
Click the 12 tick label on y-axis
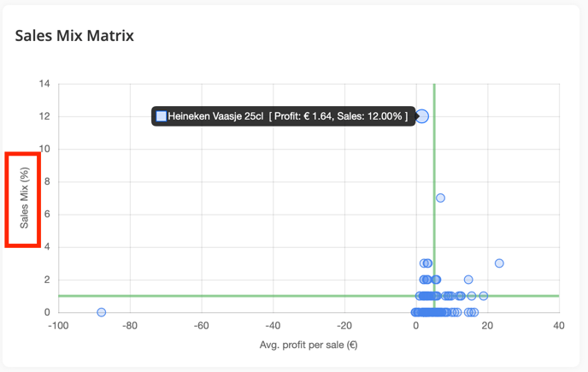44,116
